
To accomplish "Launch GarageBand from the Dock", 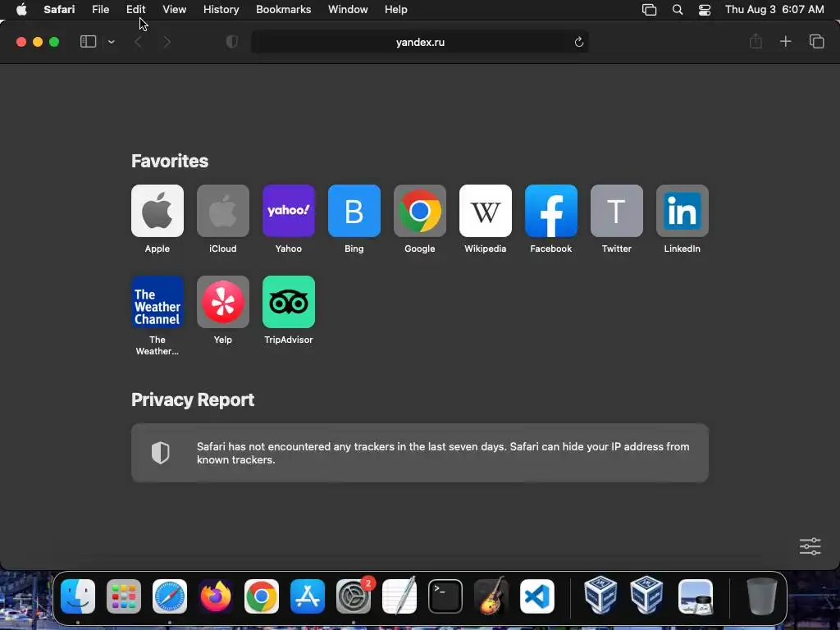I will tap(491, 596).
